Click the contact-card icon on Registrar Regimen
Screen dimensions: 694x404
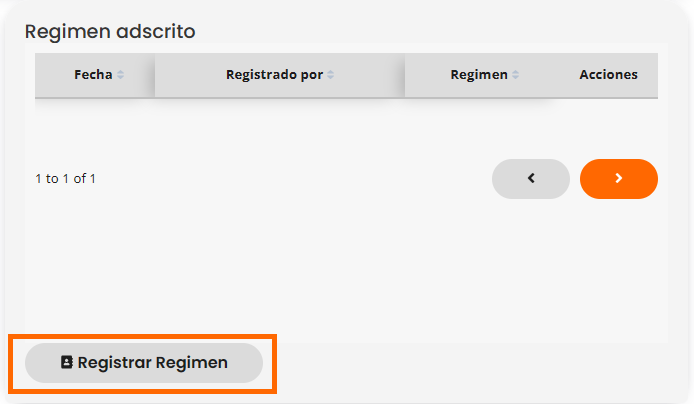click(67, 363)
